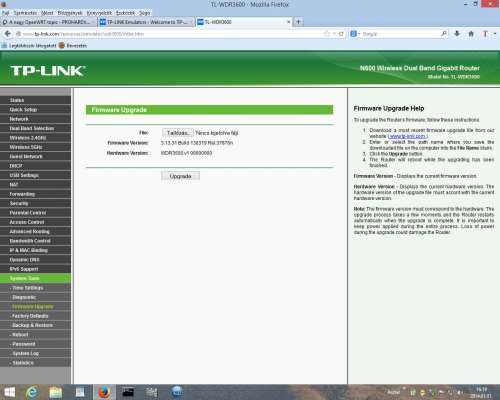Switch to the OpenWRT topic tab
The image size is (500, 400).
click(x=49, y=22)
